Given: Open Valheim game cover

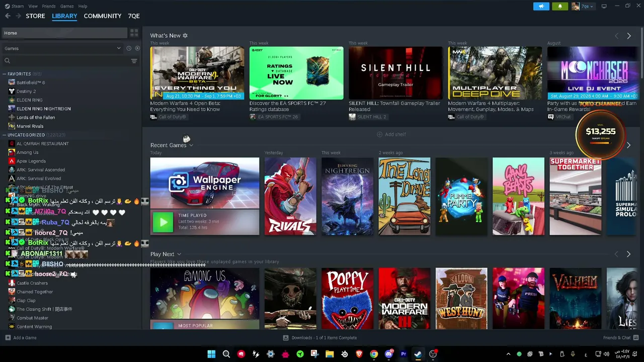Looking at the screenshot, I should 575,299.
